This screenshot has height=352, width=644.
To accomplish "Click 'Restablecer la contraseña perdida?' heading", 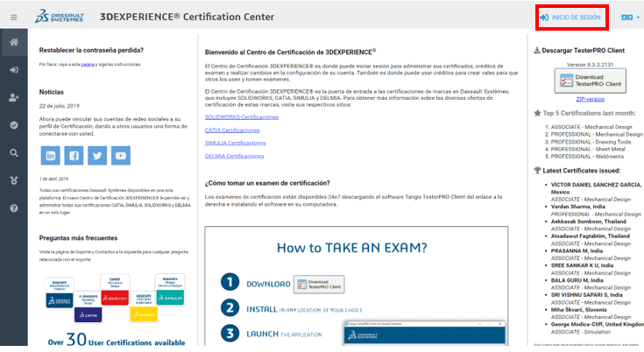I will [x=91, y=50].
